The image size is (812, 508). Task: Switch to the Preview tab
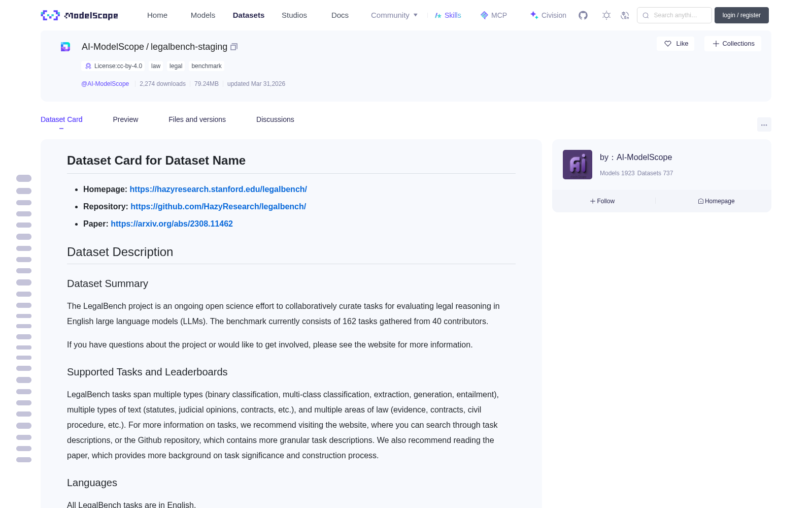click(x=125, y=119)
